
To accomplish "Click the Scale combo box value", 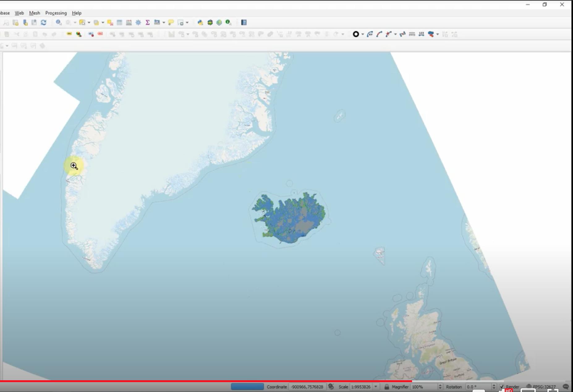I will tap(361, 387).
